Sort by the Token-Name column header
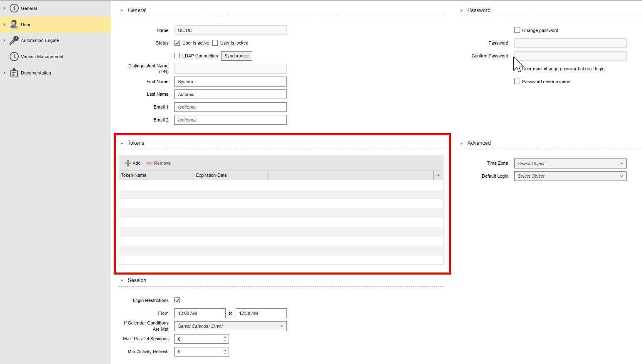 (x=156, y=176)
